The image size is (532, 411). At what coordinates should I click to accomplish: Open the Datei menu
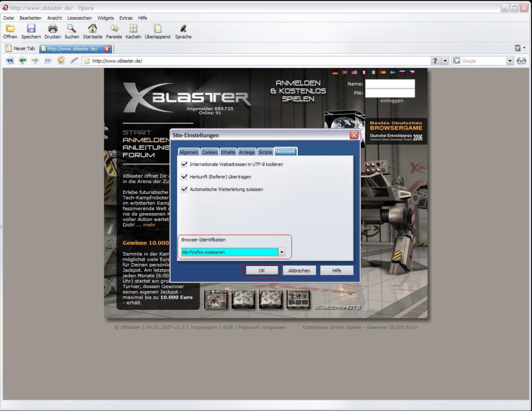[x=9, y=18]
